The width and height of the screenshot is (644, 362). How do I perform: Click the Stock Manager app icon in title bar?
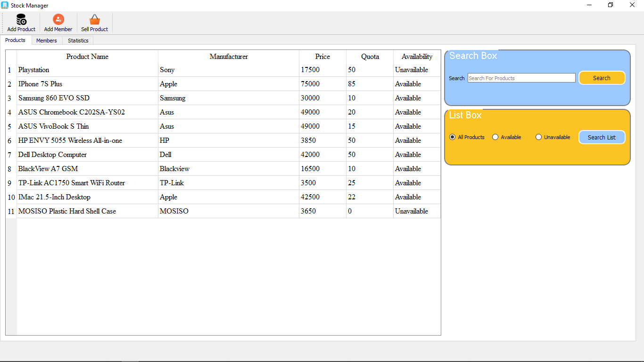(x=5, y=5)
